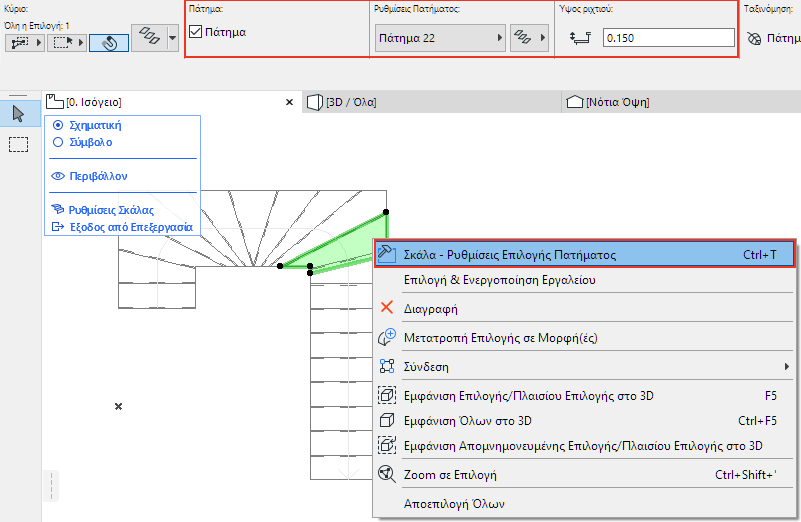Viewport: 801px width, 522px height.
Task: Click the arrow selection method icon
Action: click(20, 43)
